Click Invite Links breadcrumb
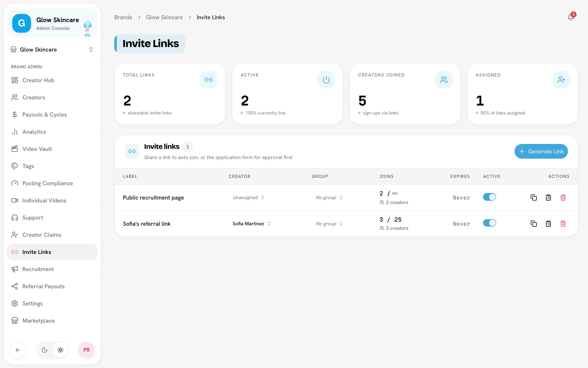Image resolution: width=588 pixels, height=368 pixels. pyautogui.click(x=211, y=17)
